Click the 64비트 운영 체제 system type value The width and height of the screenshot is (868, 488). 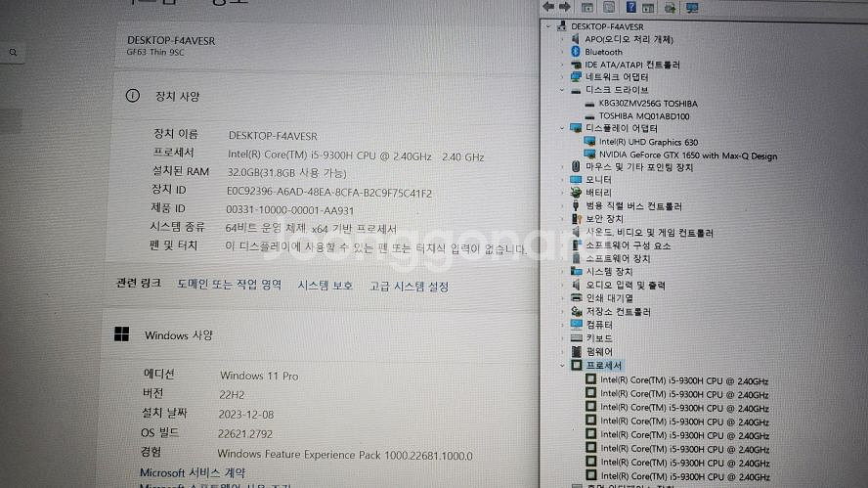pos(311,228)
